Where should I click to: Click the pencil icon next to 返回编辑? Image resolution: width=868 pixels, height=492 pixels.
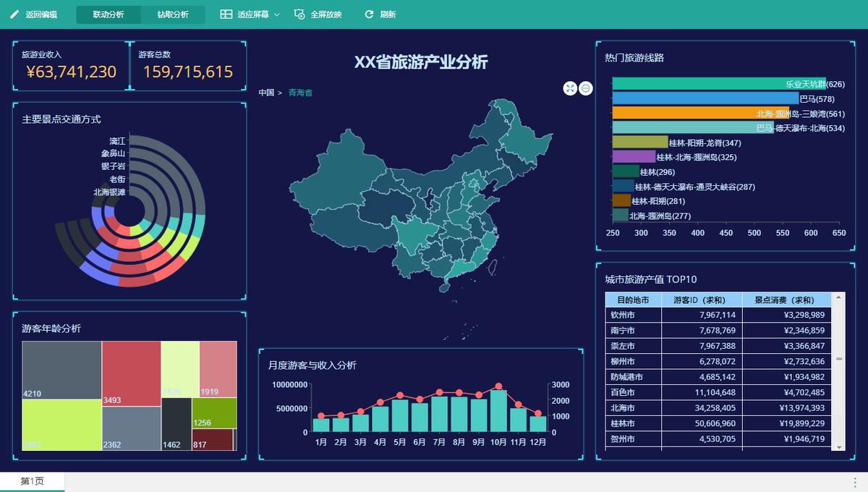14,14
